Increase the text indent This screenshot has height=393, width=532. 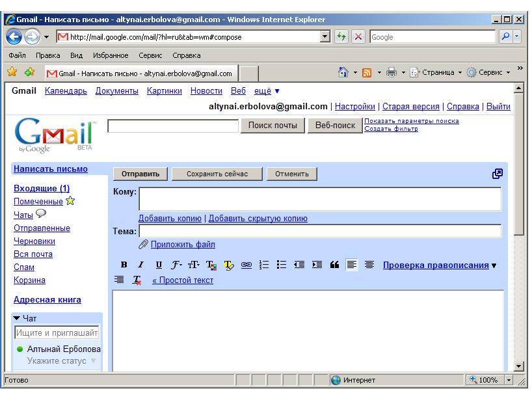[x=317, y=265]
